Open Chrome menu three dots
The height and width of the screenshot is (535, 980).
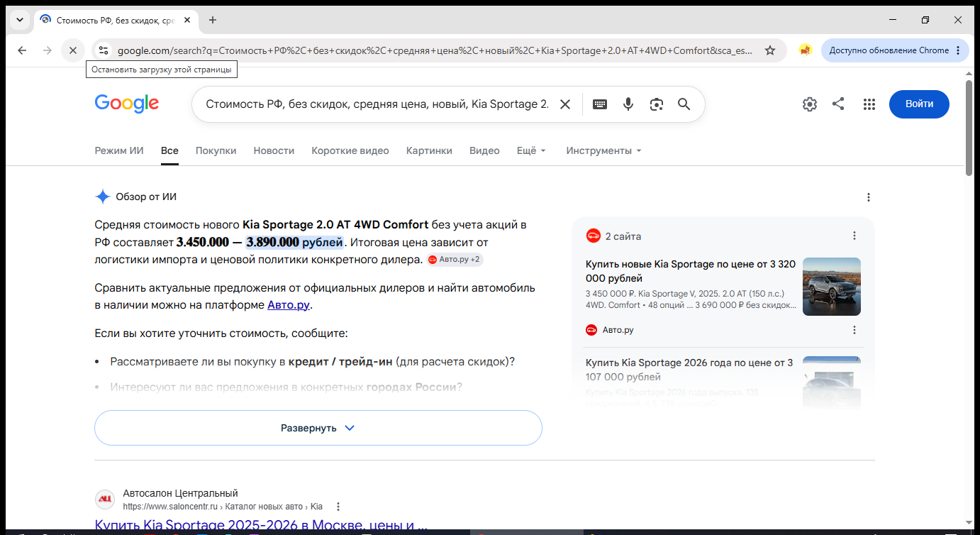pos(958,50)
